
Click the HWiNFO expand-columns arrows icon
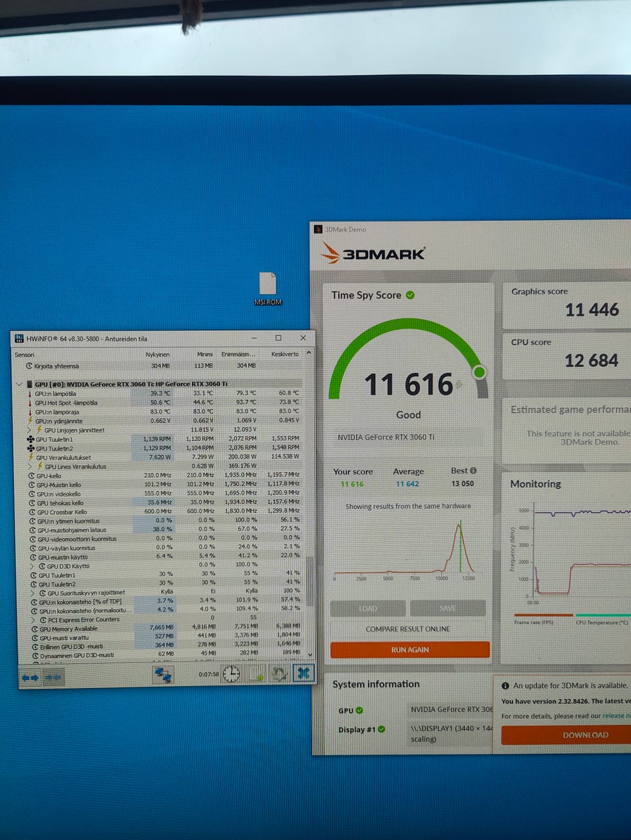click(x=30, y=677)
